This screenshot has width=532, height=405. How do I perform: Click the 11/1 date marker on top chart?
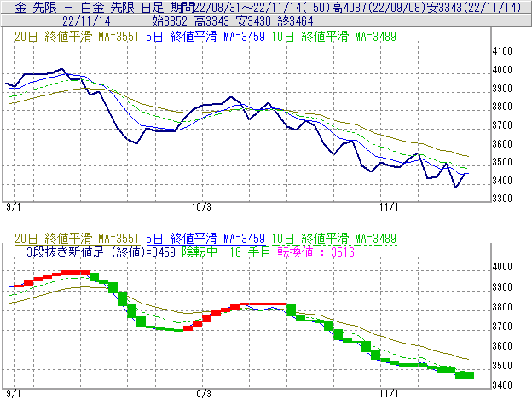pyautogui.click(x=388, y=206)
